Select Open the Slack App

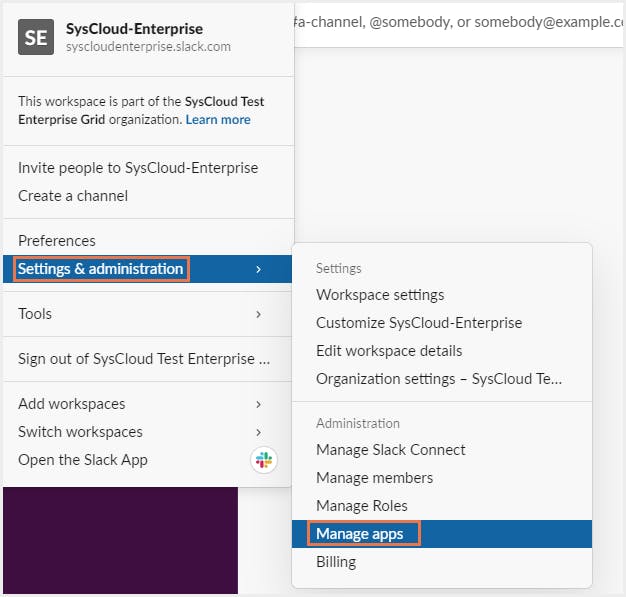(83, 460)
